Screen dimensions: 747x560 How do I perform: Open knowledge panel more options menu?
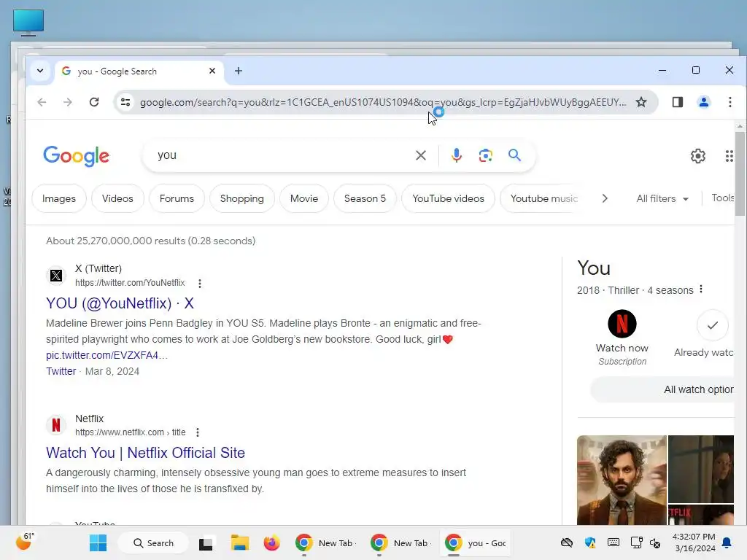[x=701, y=289]
